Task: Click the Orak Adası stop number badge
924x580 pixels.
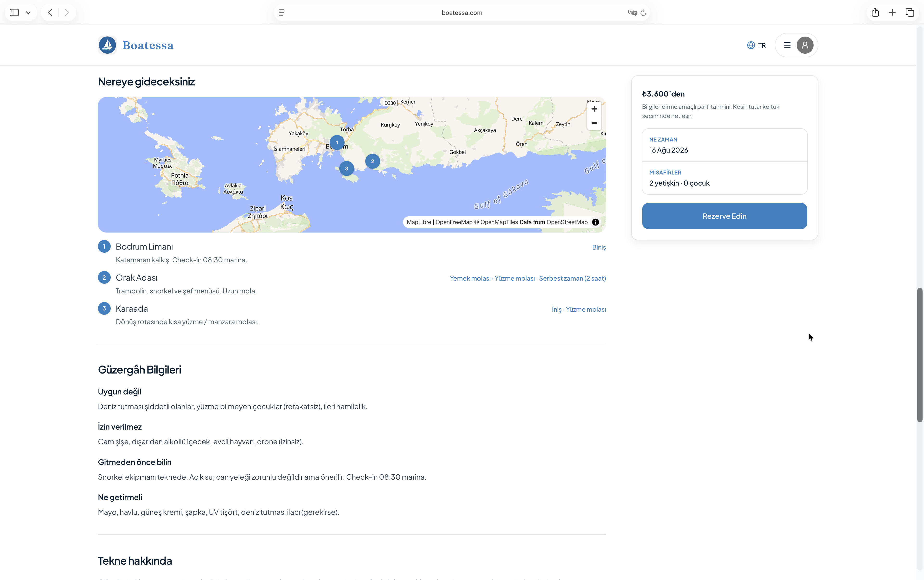Action: point(104,277)
